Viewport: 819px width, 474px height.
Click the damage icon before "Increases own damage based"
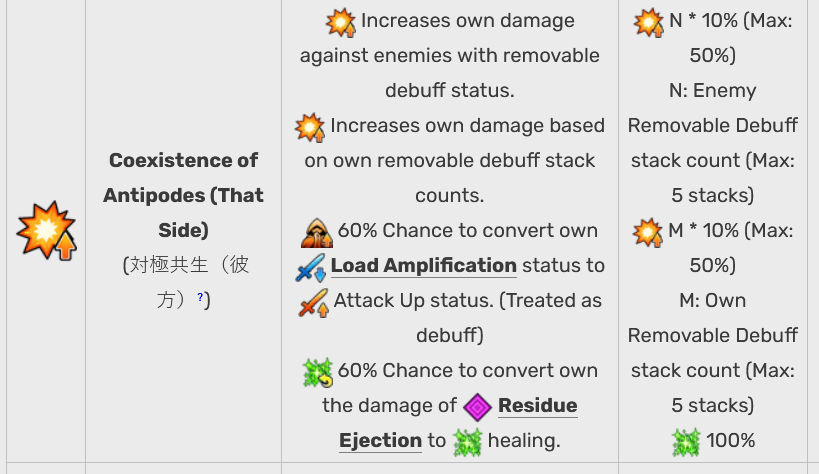click(310, 128)
